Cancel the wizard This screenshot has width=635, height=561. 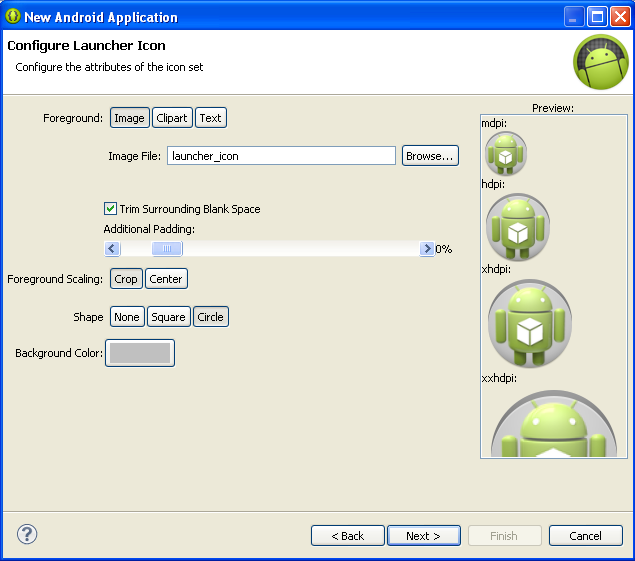pos(586,536)
